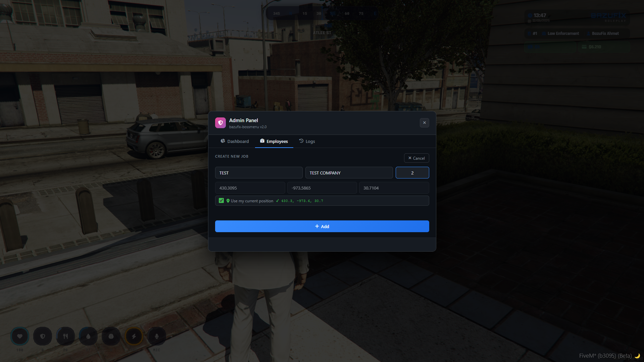Click the ATLEE ST street name

322,33
